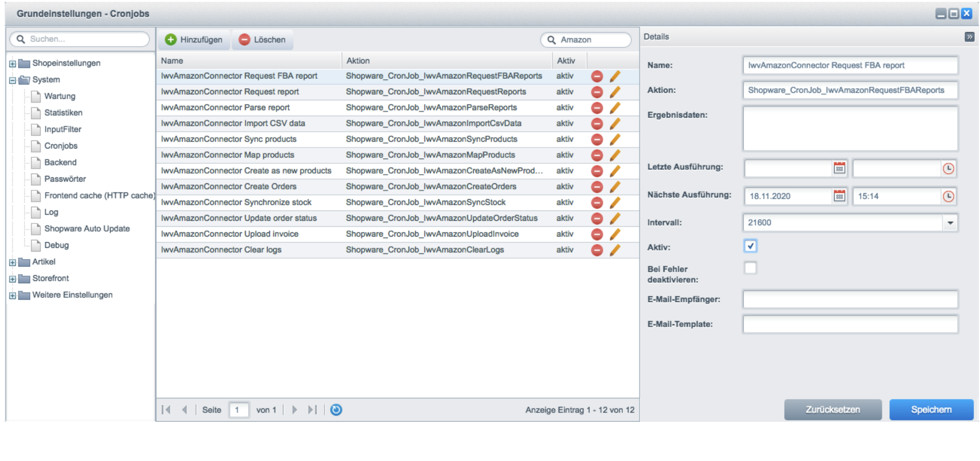
Task: Open the Intervall dropdown list
Action: pyautogui.click(x=950, y=223)
